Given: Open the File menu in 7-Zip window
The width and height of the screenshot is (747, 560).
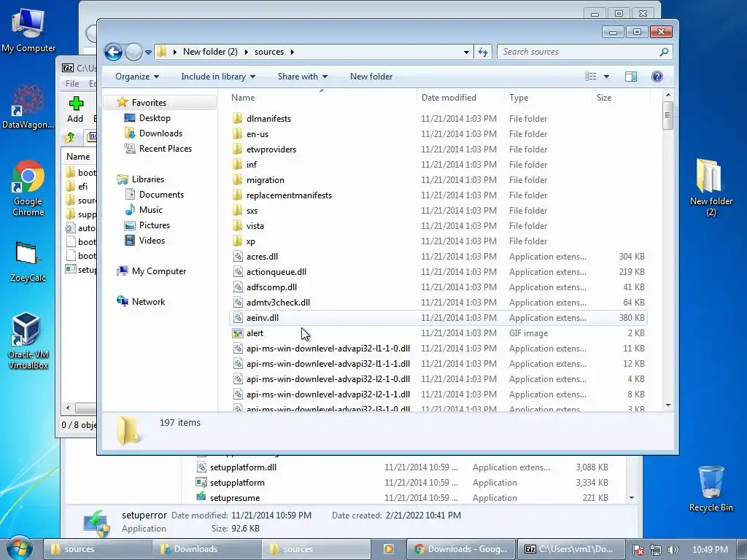Looking at the screenshot, I should point(72,83).
